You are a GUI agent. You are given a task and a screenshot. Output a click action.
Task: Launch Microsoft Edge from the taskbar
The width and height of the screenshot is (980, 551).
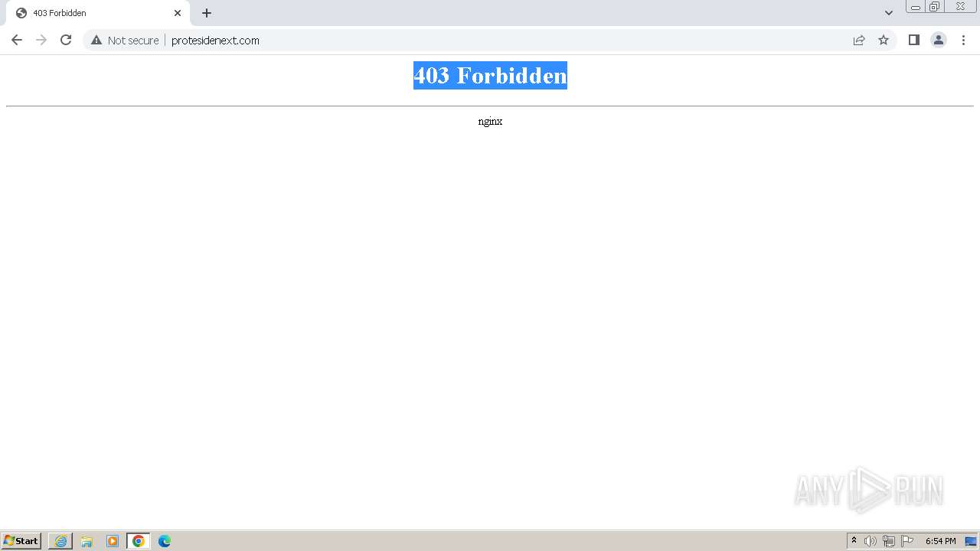tap(165, 541)
